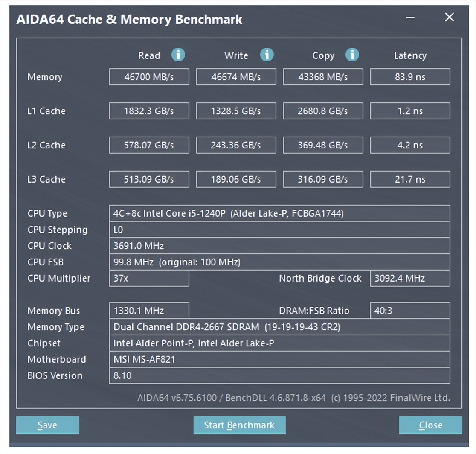Select the Memory Latency value box
476x454 pixels.
[x=410, y=77]
